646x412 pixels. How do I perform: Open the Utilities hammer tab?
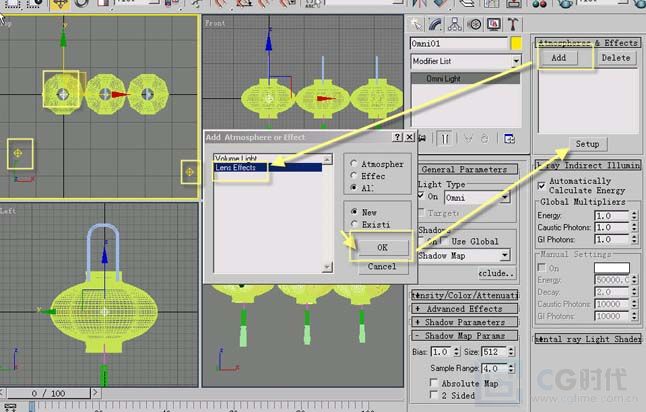pos(513,24)
